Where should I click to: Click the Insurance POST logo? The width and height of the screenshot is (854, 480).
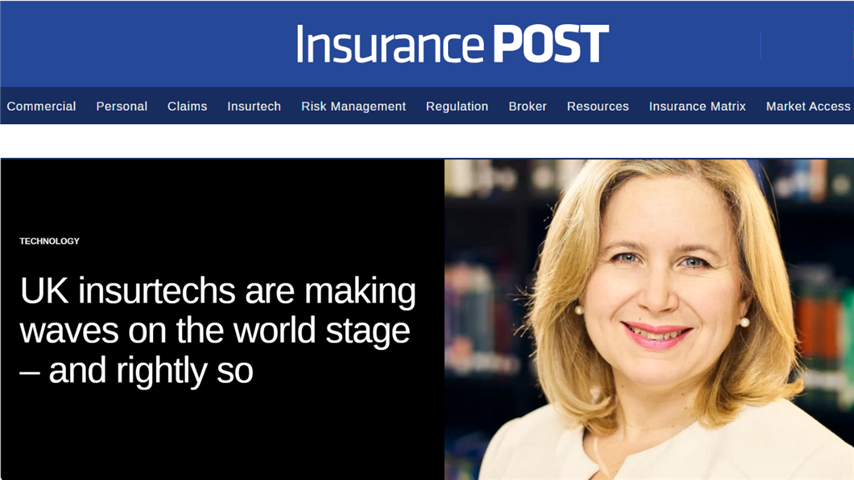point(452,44)
